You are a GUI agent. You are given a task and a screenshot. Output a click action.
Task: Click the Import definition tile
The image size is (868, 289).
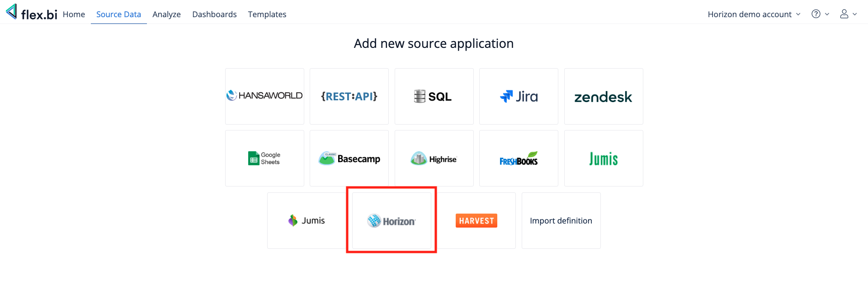click(561, 221)
